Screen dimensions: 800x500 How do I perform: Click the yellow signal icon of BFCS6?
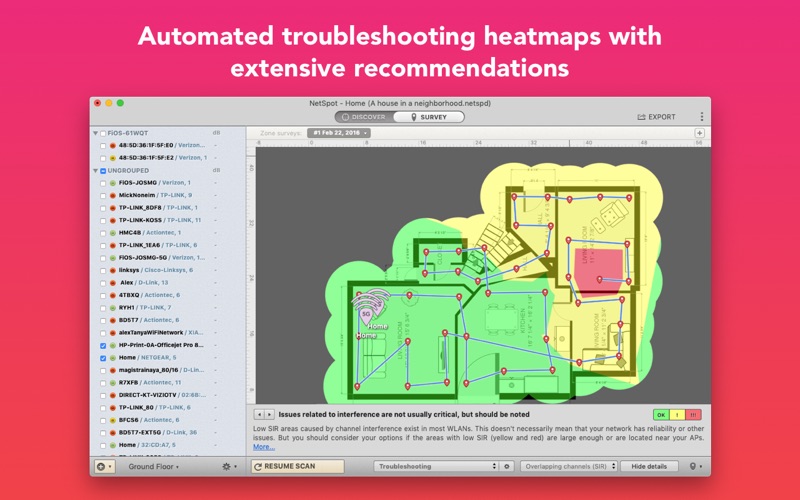point(113,420)
